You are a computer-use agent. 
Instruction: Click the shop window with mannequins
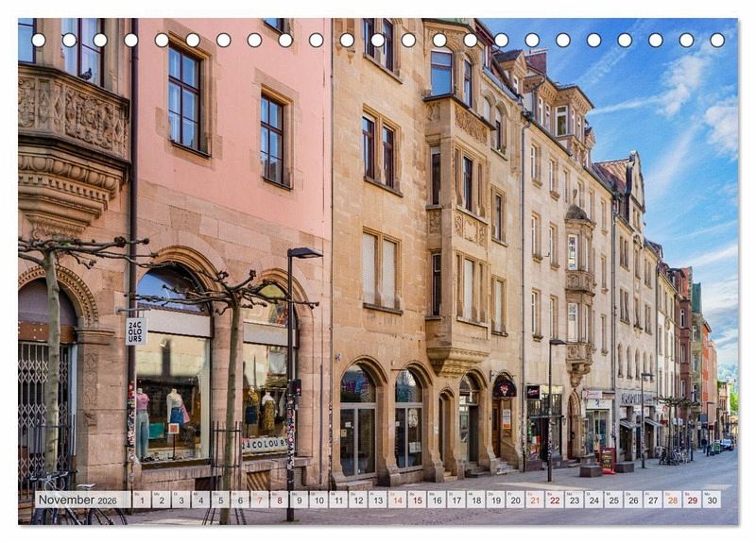coord(172,397)
